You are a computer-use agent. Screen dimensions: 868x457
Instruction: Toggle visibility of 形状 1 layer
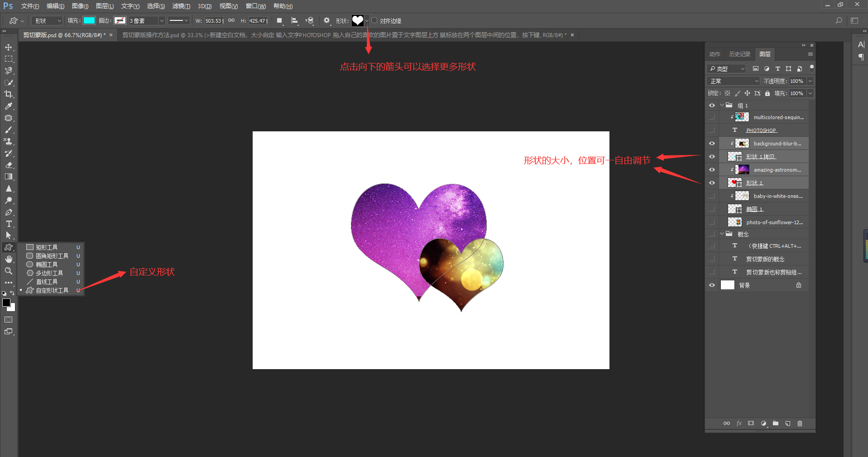coord(712,183)
